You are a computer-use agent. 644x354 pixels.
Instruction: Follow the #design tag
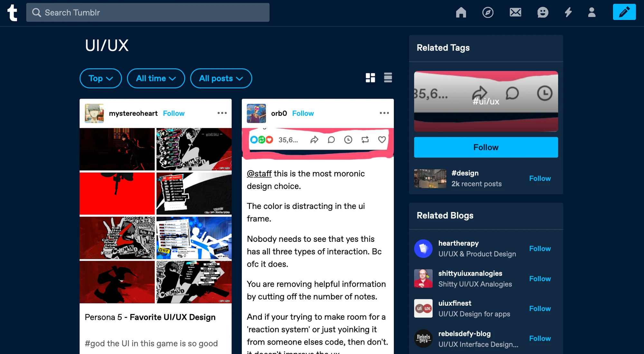(540, 178)
